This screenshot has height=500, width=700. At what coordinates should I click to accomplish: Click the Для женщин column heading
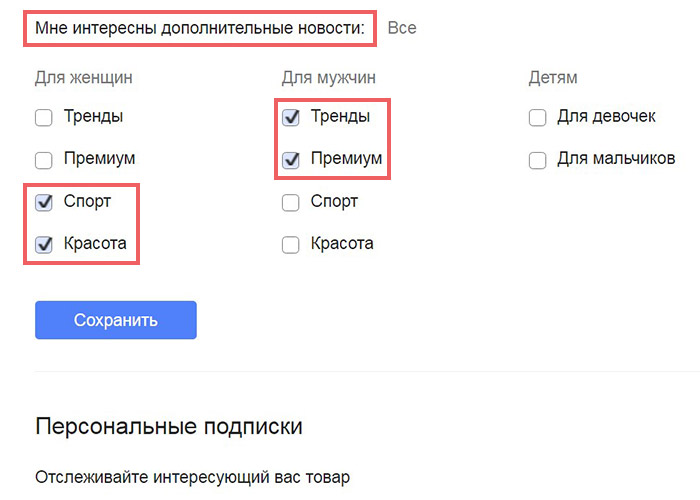[84, 77]
